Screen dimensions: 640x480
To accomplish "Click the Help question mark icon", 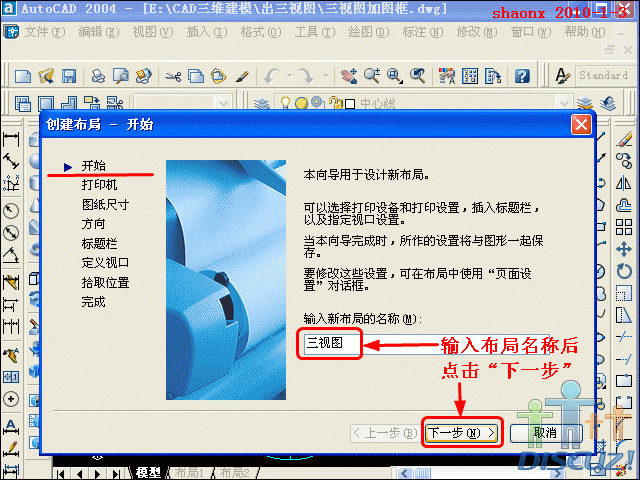I will [522, 76].
